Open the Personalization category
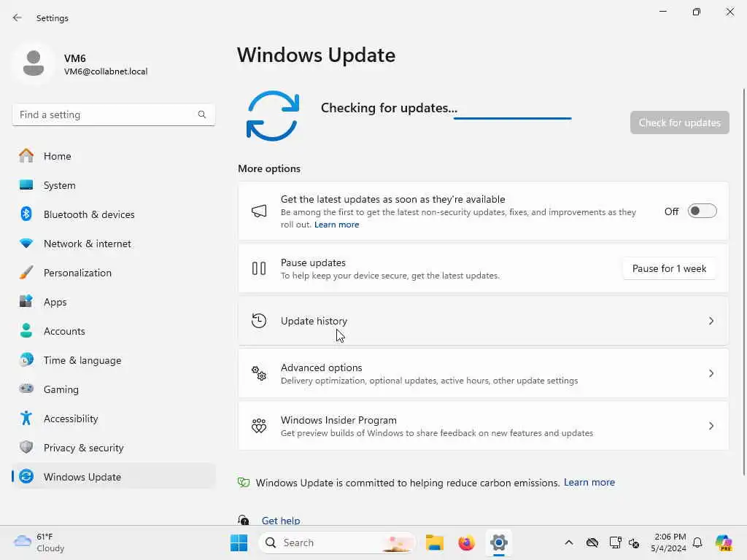Viewport: 747px width, 560px height. click(x=113, y=273)
